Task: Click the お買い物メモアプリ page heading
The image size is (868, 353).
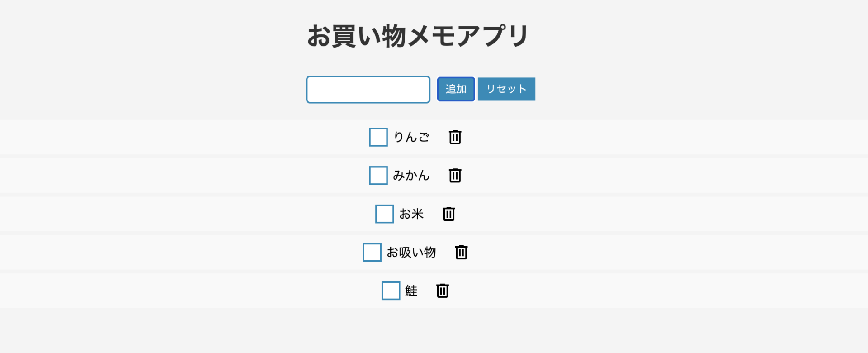Action: click(x=418, y=36)
